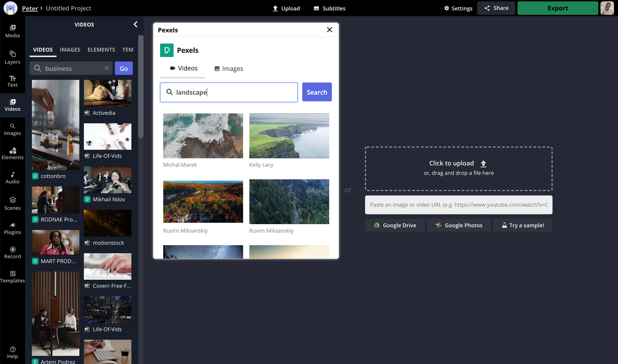Open the Elements sidebar panel

click(x=12, y=153)
